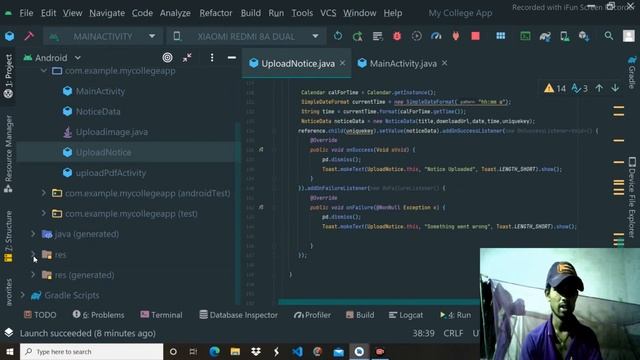This screenshot has width=640, height=360.
Task: Click the Select Opened File target icon
Action: tap(167, 58)
